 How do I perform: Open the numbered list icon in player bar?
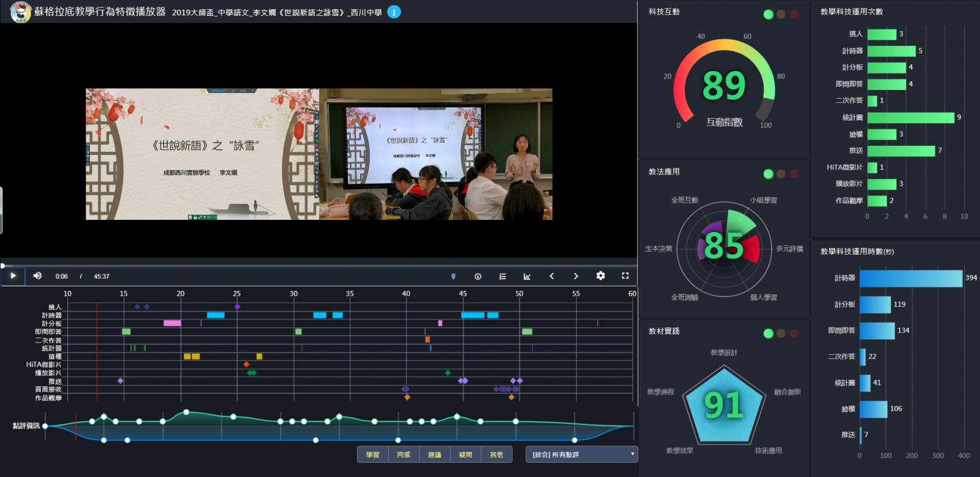(x=502, y=277)
